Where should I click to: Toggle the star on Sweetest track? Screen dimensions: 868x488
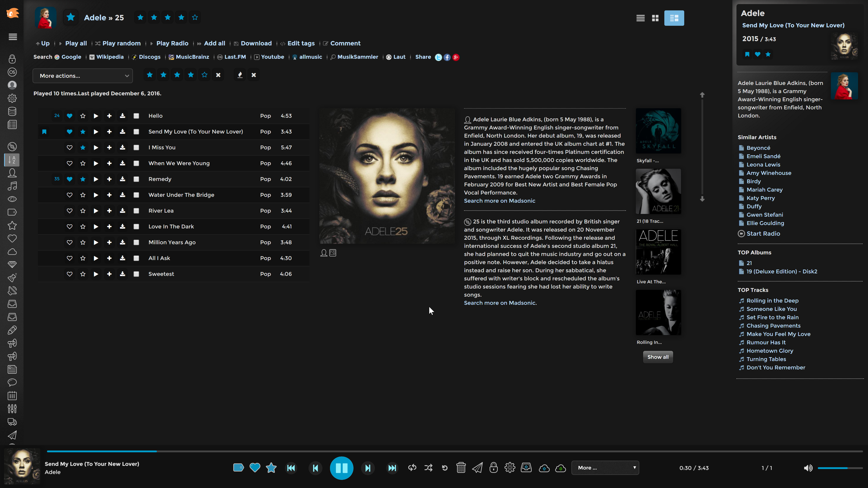[83, 274]
